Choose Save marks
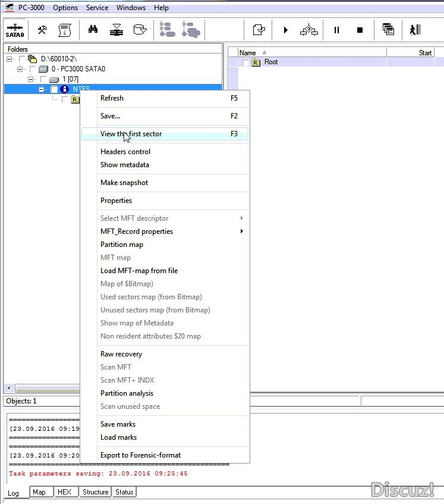 [x=165, y=424]
